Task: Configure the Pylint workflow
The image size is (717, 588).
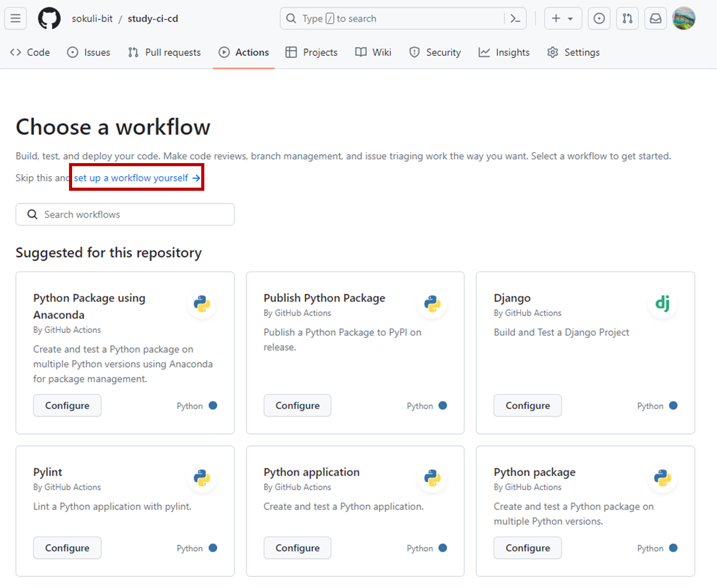Action: (x=67, y=548)
